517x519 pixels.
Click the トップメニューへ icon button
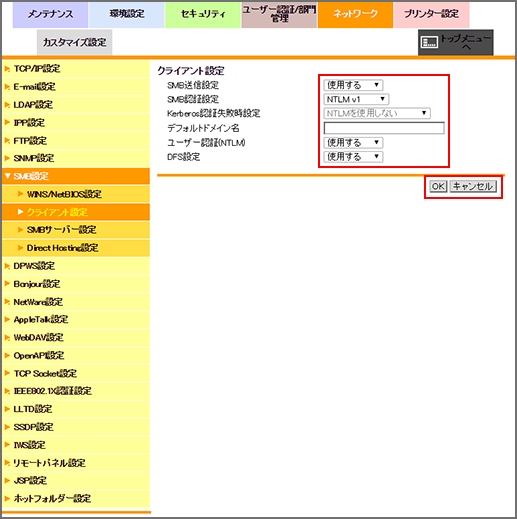pyautogui.click(x=456, y=42)
